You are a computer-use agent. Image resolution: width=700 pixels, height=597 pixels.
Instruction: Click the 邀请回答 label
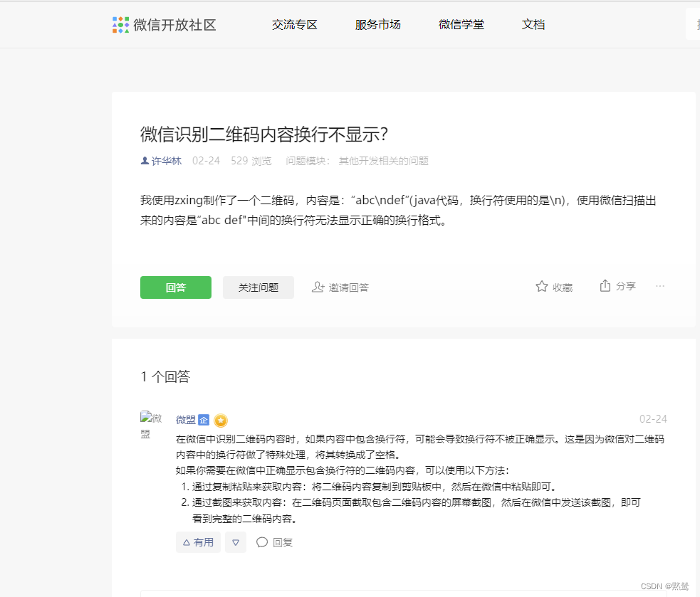(349, 287)
